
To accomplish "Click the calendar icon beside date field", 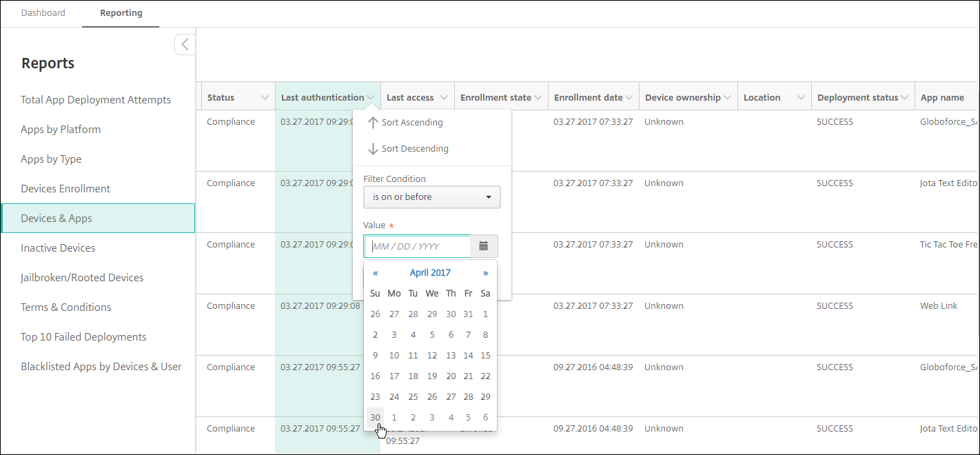I will (484, 246).
